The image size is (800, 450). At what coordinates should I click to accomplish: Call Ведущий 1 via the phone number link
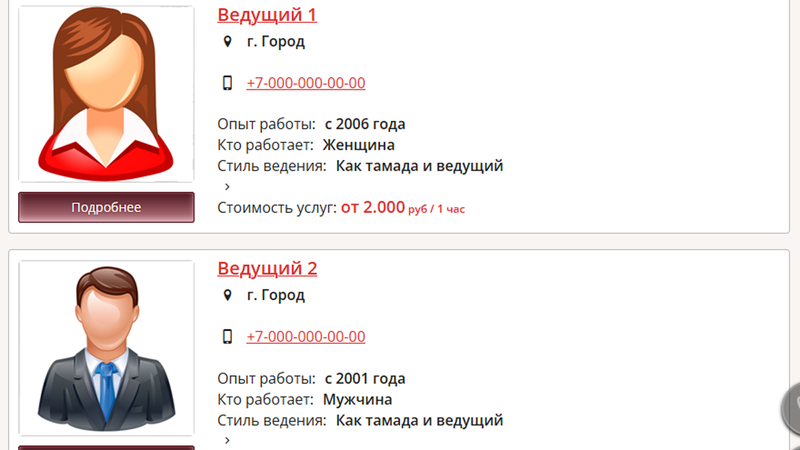coord(306,83)
